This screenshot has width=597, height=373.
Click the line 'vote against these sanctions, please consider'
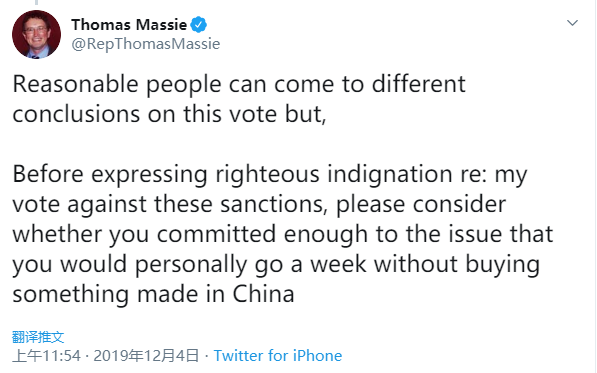pyautogui.click(x=259, y=205)
